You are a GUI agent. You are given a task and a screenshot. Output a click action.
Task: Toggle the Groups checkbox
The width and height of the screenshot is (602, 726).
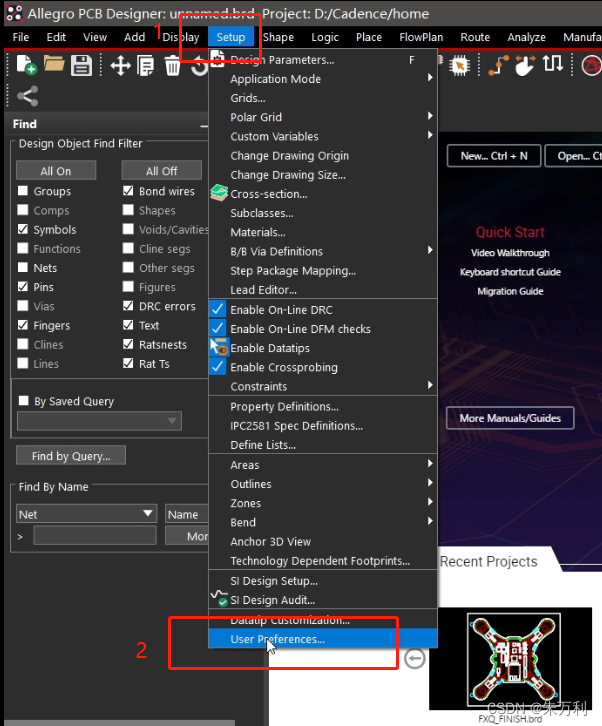[x=23, y=191]
